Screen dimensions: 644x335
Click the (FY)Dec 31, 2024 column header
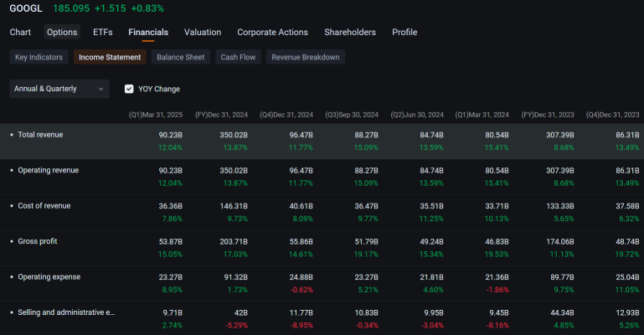221,115
